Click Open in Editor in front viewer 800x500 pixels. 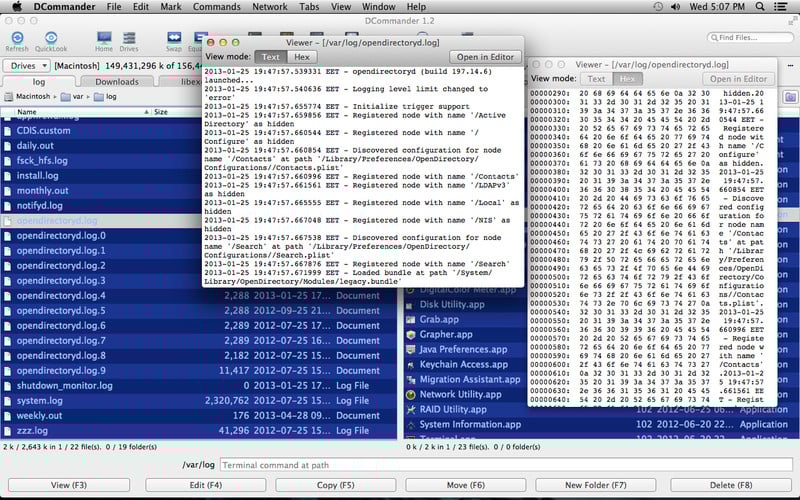[485, 57]
